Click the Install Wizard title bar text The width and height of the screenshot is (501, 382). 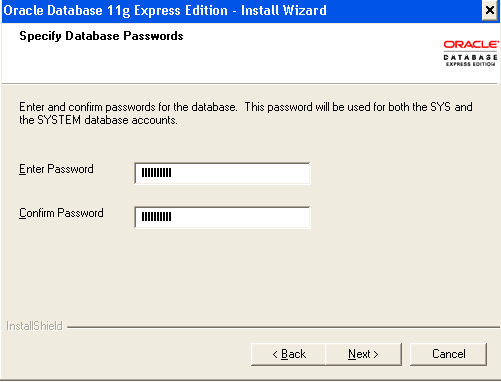coord(165,10)
